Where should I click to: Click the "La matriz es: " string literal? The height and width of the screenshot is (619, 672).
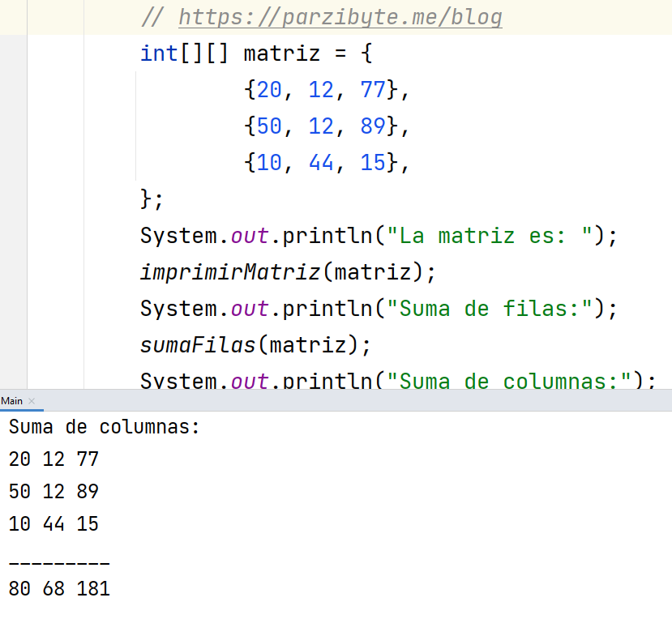tap(490, 236)
